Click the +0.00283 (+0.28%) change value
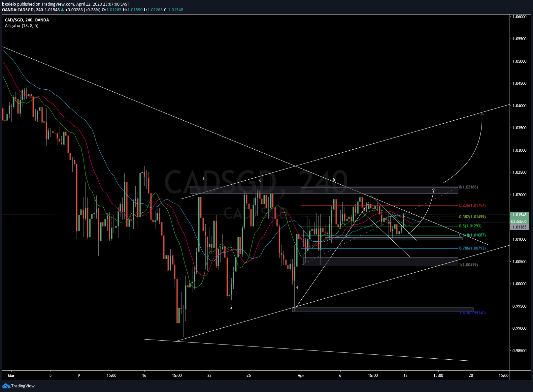Image resolution: width=533 pixels, height=392 pixels. click(x=83, y=10)
